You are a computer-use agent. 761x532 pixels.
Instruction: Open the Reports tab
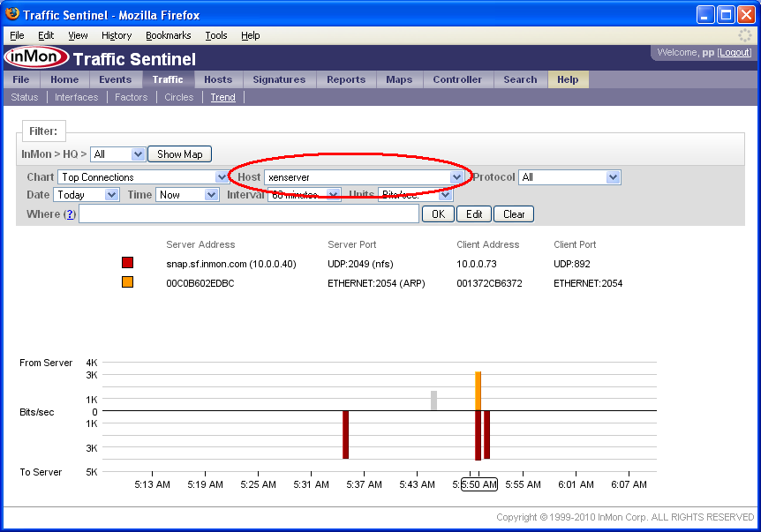346,79
